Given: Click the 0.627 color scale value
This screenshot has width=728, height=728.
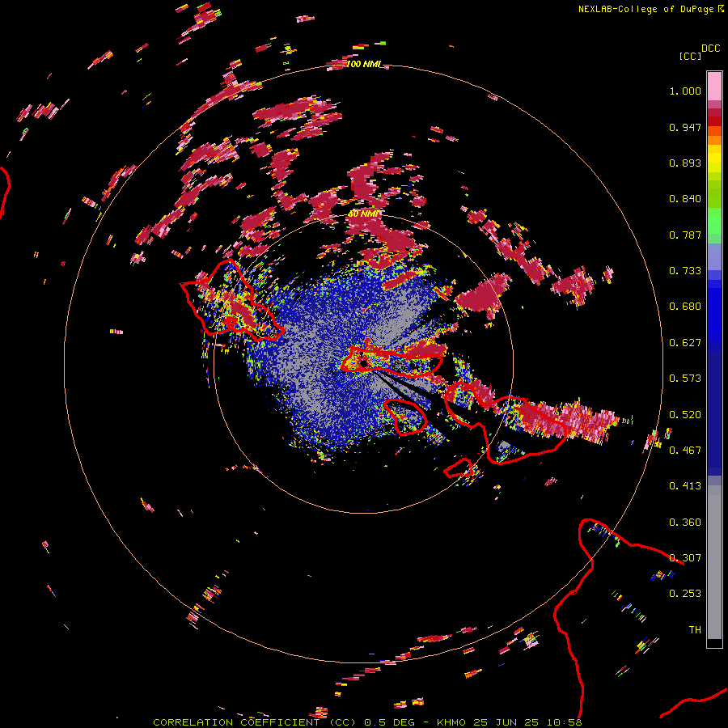Looking at the screenshot, I should coord(685,343).
